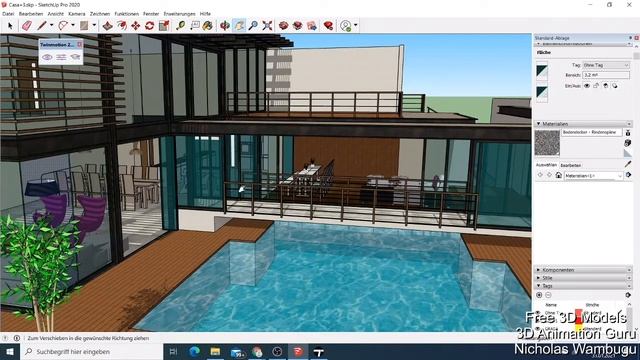The image size is (640, 360).
Task: Click the Zoom Extents tool
Action: click(267, 26)
